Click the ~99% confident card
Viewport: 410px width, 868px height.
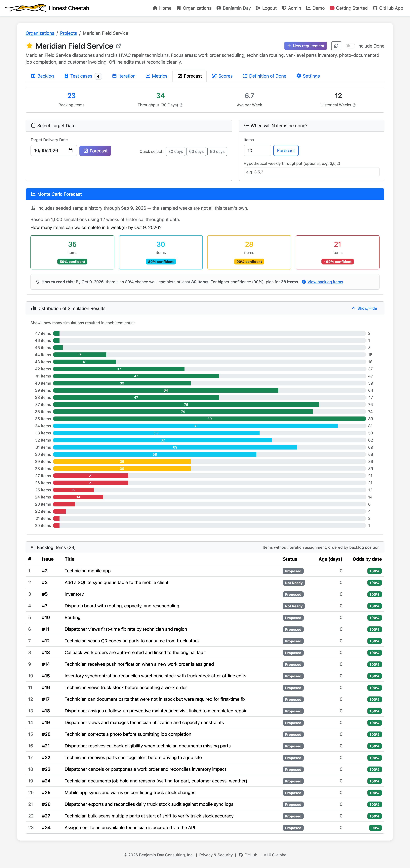pyautogui.click(x=337, y=252)
